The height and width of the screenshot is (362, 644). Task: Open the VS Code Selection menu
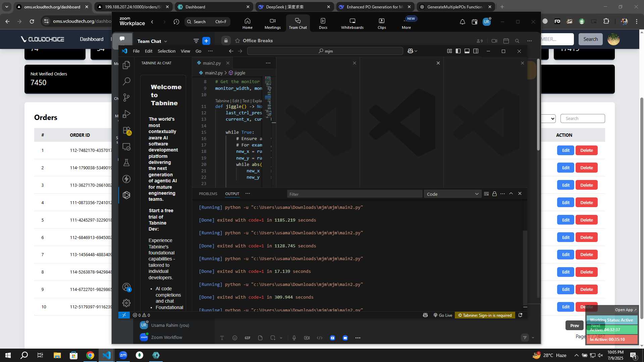166,51
